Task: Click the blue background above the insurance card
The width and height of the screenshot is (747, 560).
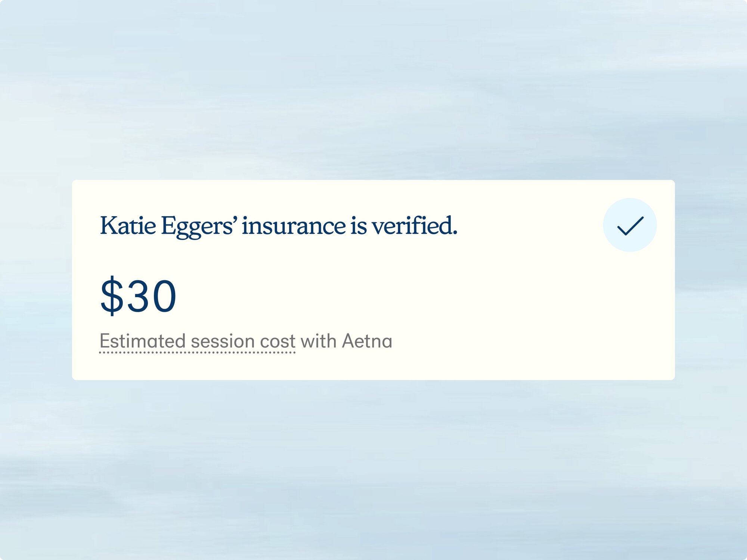Action: coord(373,93)
